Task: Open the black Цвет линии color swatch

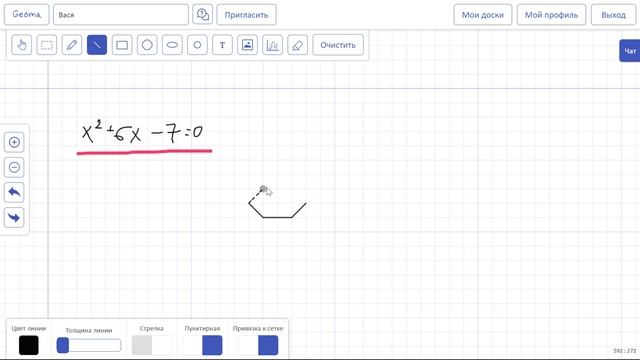Action: tap(29, 345)
